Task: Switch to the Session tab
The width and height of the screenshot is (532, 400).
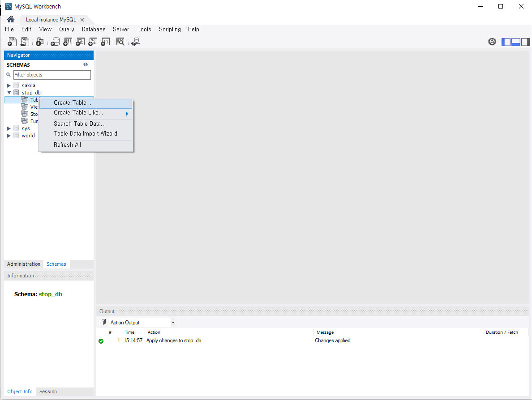Action: pos(48,391)
